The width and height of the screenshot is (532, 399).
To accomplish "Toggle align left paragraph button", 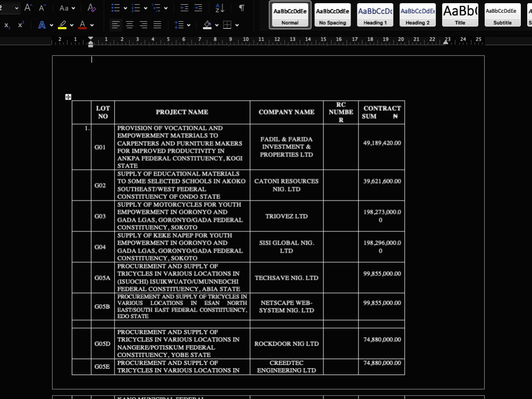I will coord(115,25).
